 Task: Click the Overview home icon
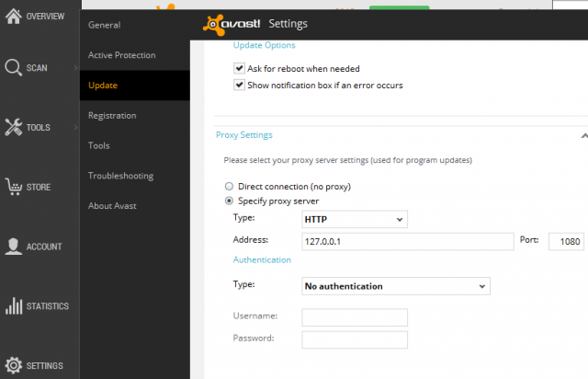[13, 17]
